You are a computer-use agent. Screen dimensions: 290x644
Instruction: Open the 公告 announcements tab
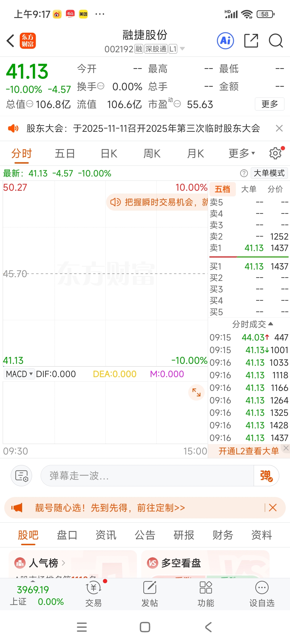click(145, 535)
